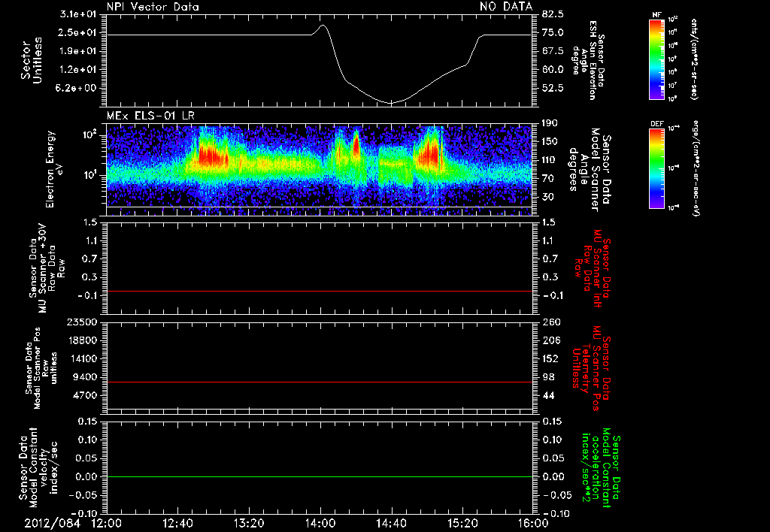Click the 9400 scanner position tick
The width and height of the screenshot is (770, 532).
(86, 377)
